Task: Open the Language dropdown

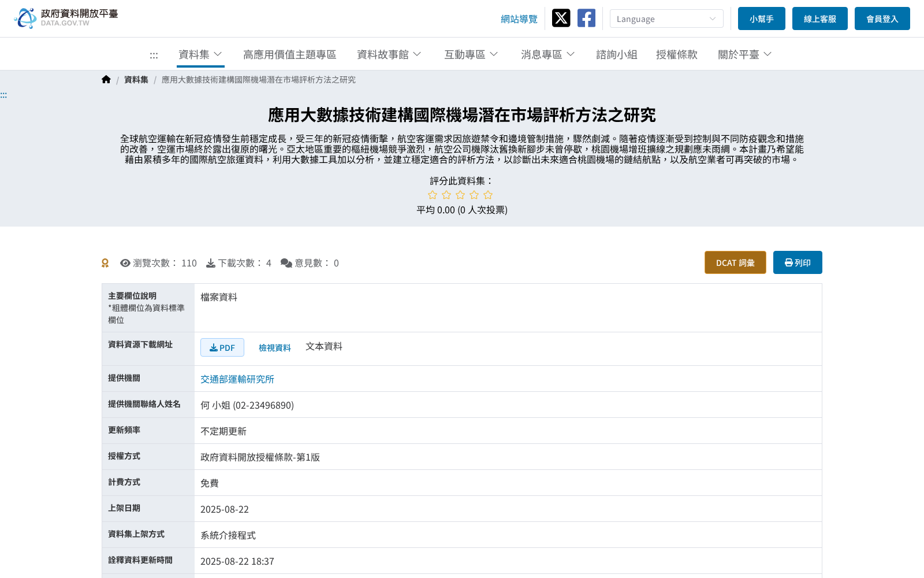Action: (x=666, y=18)
